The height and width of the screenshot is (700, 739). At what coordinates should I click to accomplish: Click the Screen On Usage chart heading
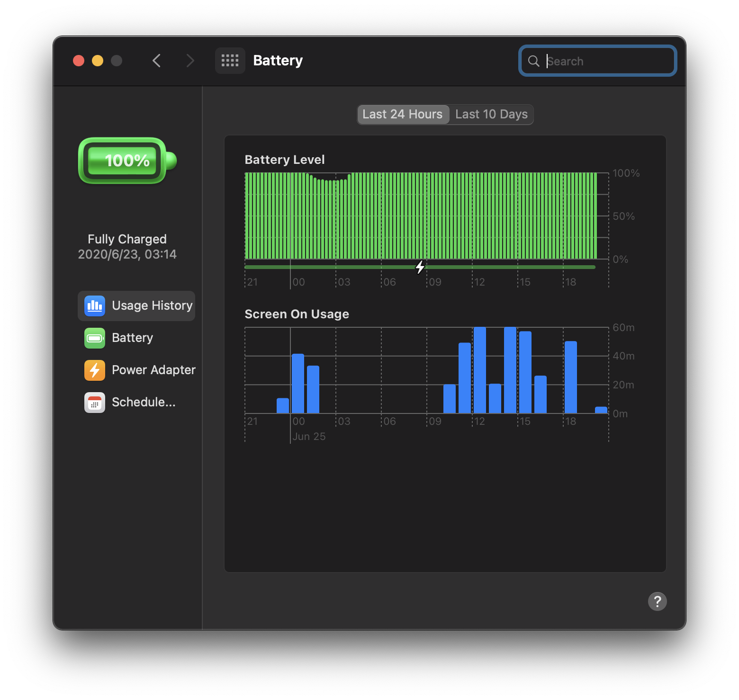point(297,314)
